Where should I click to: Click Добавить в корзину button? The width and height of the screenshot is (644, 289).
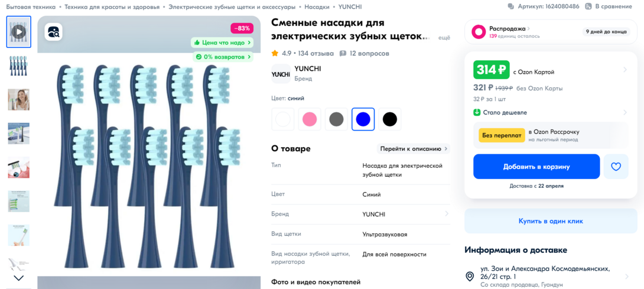coord(536,167)
